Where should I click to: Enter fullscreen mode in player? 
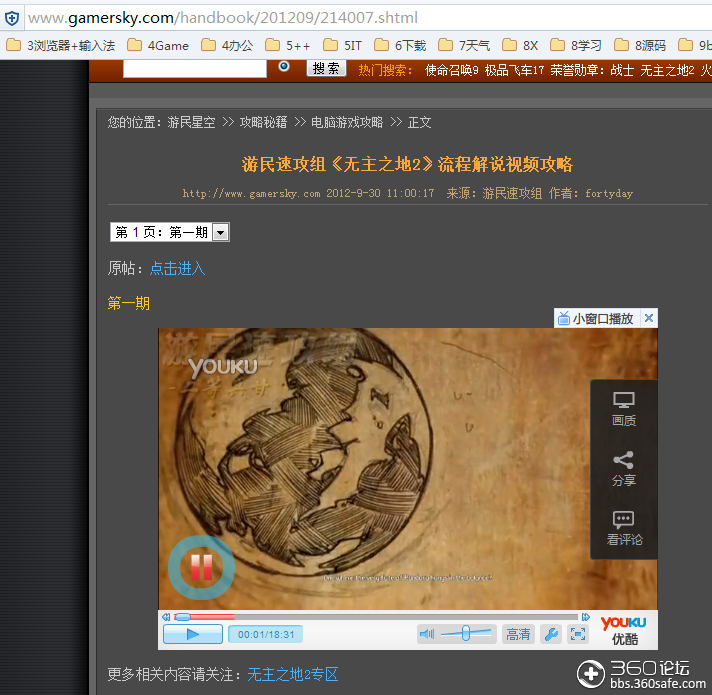coord(578,634)
